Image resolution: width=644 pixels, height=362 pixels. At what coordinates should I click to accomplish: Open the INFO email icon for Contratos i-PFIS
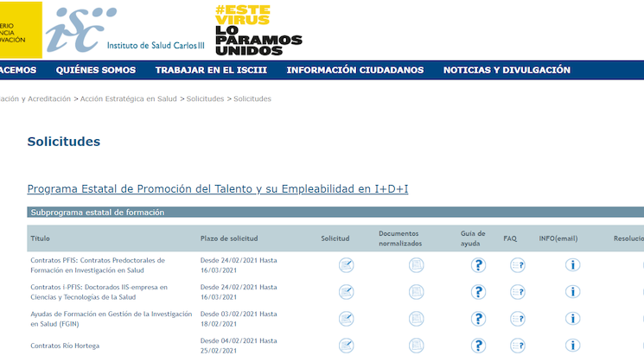coord(572,292)
